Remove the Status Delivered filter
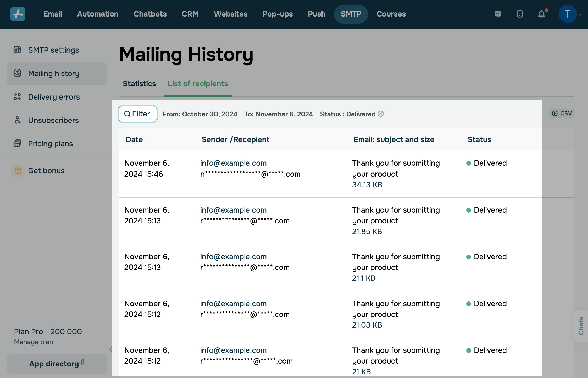Viewport: 588px width, 378px height. [x=381, y=114]
